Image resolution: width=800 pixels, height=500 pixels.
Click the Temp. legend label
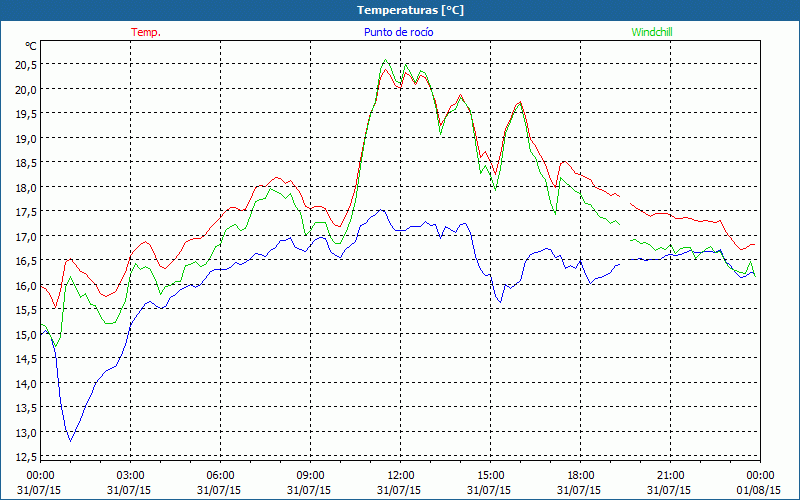click(146, 32)
